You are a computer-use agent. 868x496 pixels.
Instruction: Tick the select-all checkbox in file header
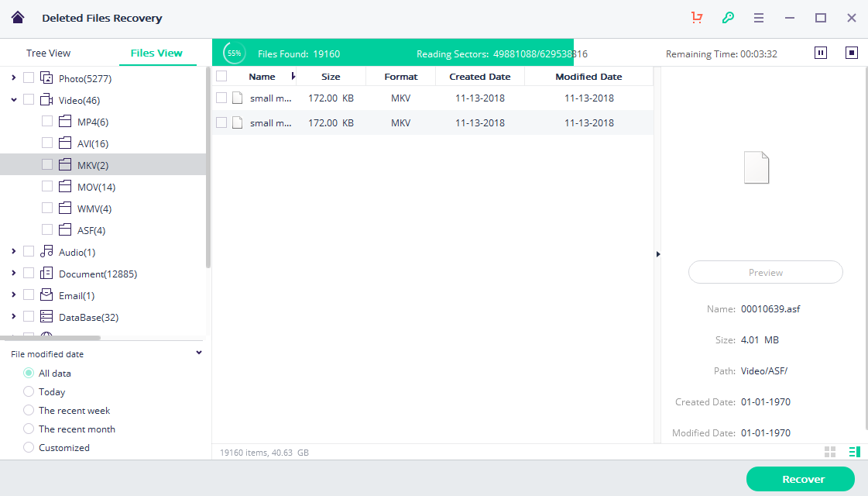click(221, 76)
